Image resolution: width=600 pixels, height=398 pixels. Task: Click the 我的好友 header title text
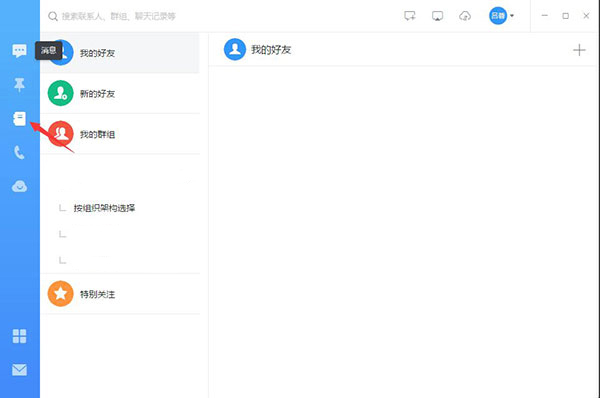click(x=271, y=50)
